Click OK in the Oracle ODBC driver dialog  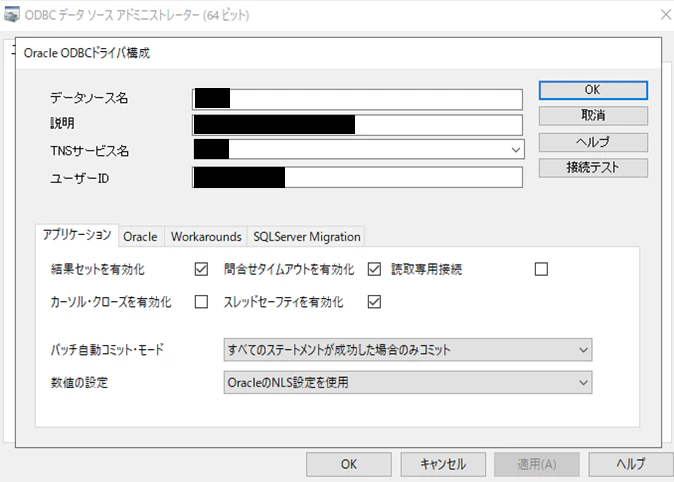tap(593, 90)
